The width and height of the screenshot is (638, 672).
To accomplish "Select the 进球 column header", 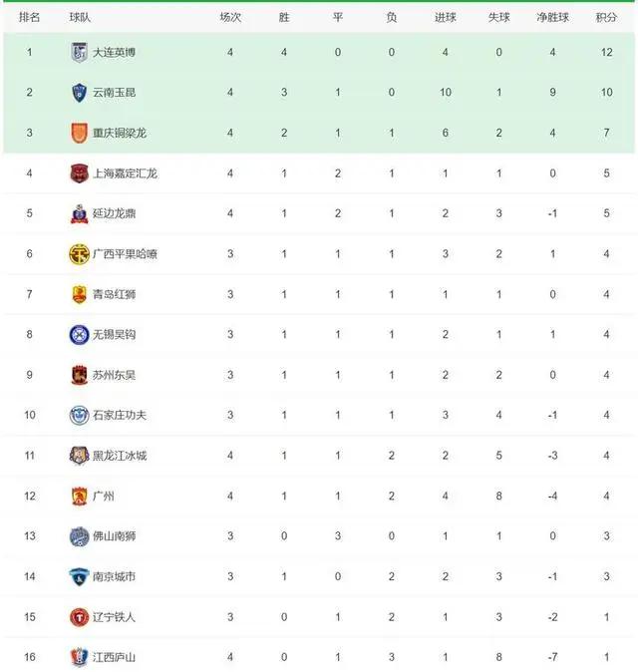I will (446, 18).
